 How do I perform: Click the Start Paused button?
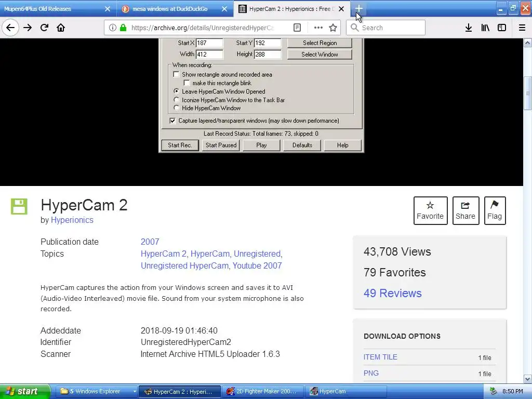click(x=221, y=145)
